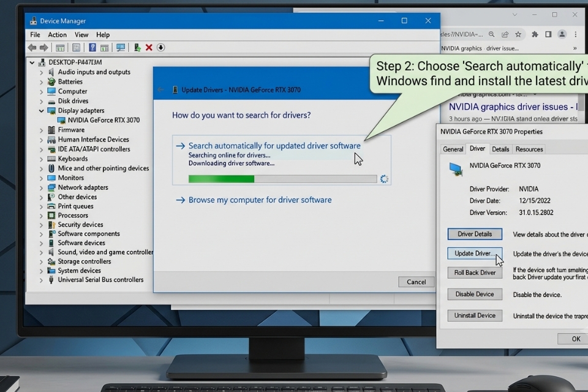Open the browser three-dot menu
588x392 pixels.
pyautogui.click(x=576, y=34)
